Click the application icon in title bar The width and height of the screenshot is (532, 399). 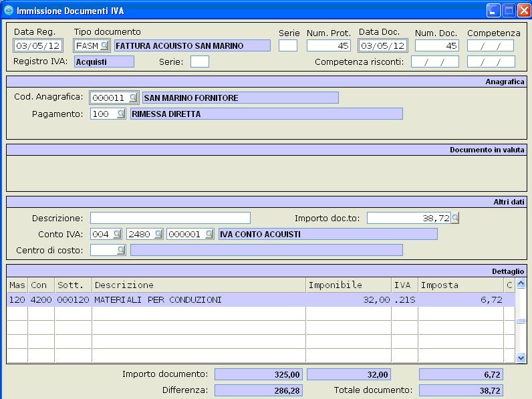click(9, 10)
